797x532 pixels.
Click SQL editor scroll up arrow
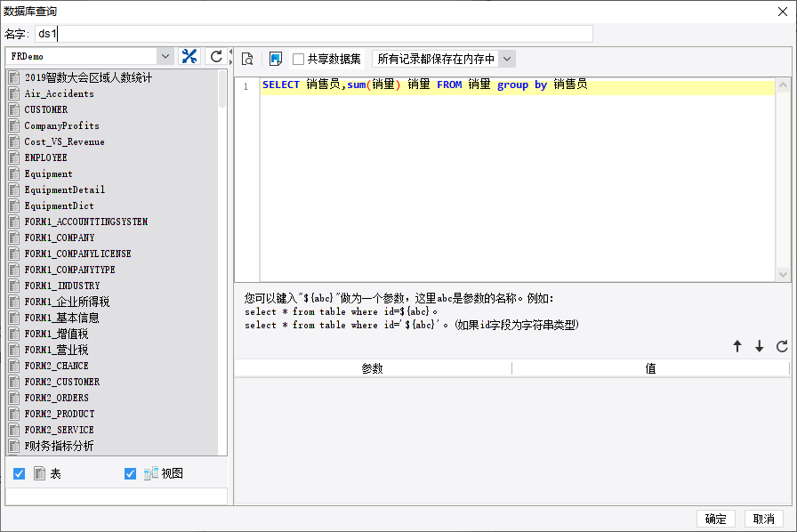click(x=784, y=85)
